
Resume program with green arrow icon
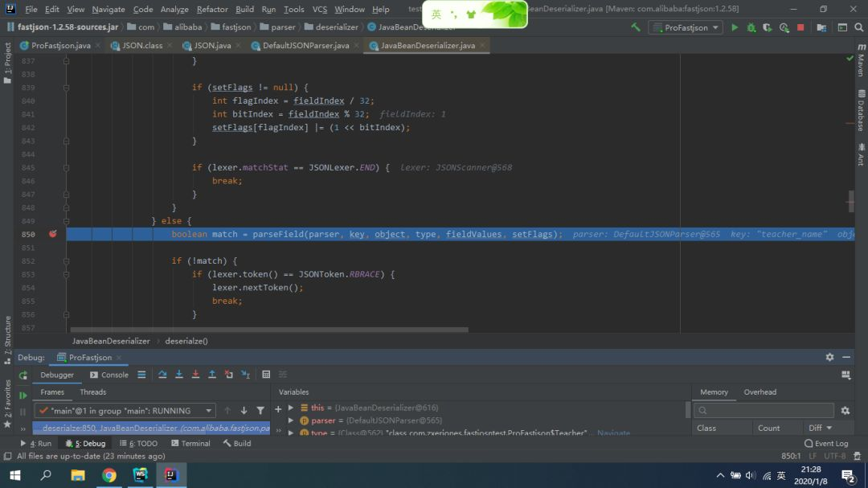pos(23,396)
